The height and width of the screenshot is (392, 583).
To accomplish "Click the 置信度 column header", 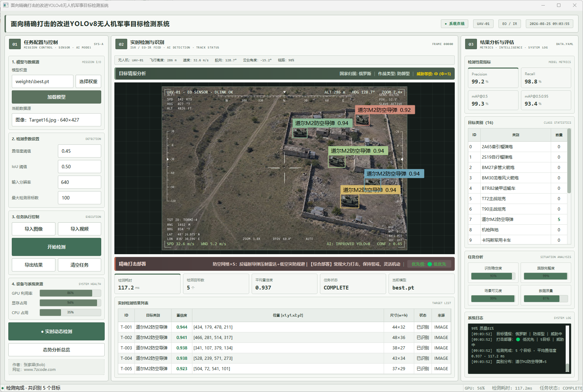I will tap(182, 315).
